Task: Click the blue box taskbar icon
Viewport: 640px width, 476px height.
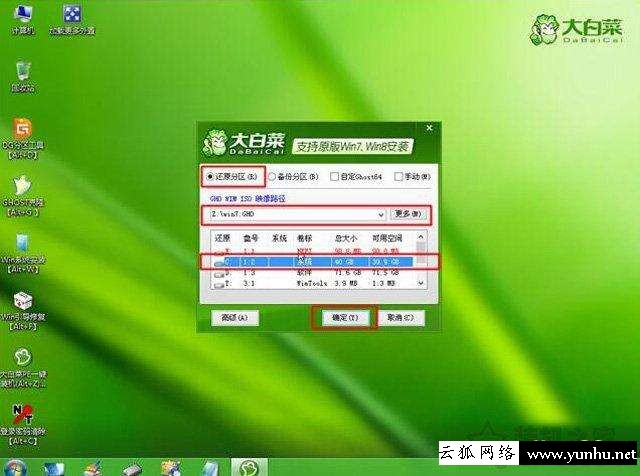Action: [x=211, y=468]
